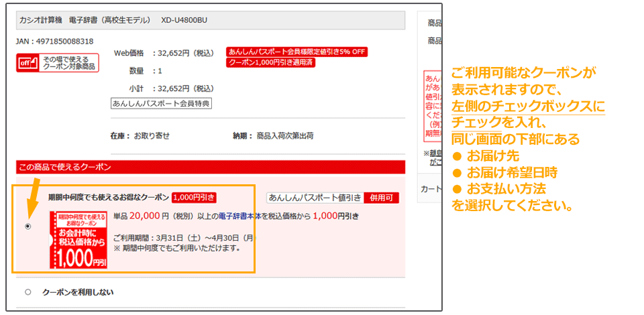This screenshot has height=315, width=644.
Task: Click the その場で使えるクーポン対象商品 badge icon
Action: 58,63
